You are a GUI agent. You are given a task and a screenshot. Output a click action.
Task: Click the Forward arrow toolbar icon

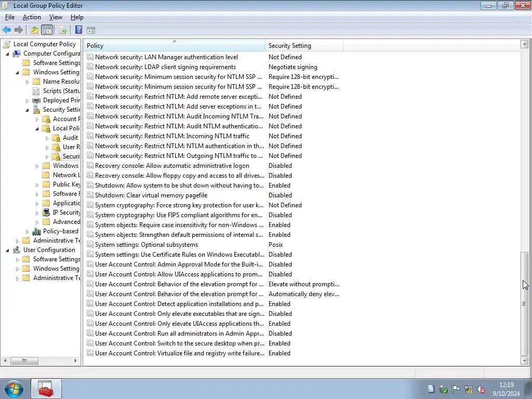point(19,30)
